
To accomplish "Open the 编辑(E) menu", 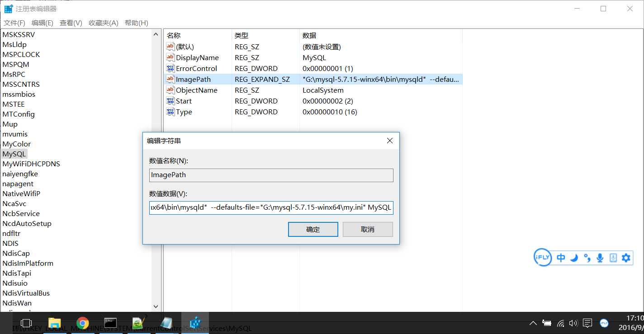I will (43, 23).
